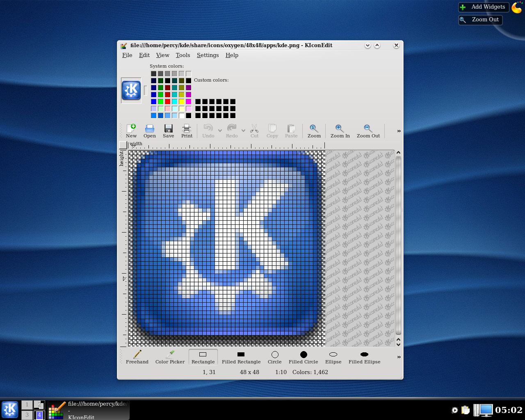This screenshot has width=525, height=420.
Task: Pick the bright magenta system color
Action: point(188,102)
